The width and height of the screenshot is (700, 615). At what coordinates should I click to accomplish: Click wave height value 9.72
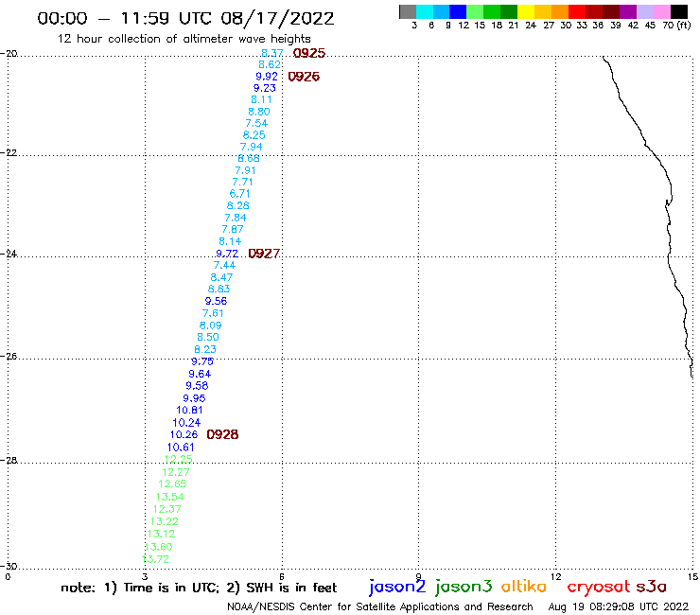click(x=227, y=254)
